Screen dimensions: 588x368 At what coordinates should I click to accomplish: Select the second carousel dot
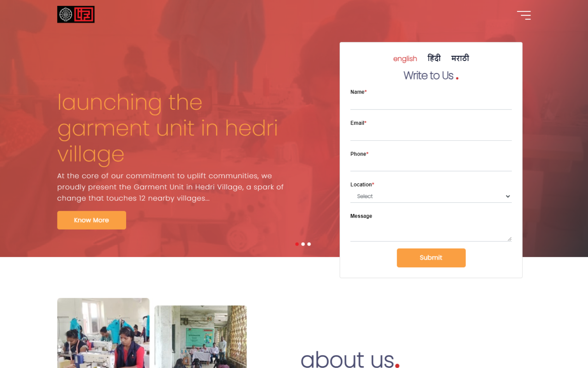click(x=303, y=244)
